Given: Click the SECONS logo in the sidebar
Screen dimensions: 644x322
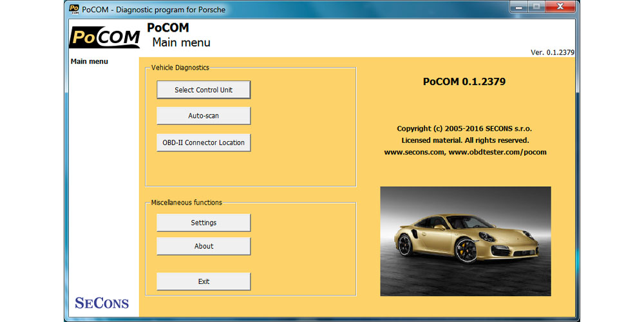Looking at the screenshot, I should click(102, 303).
